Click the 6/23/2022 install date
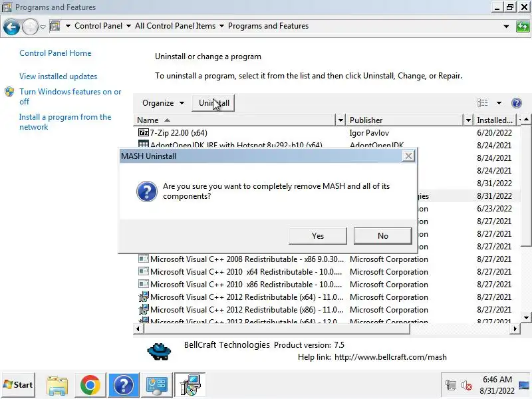Viewport: 532px width, 399px height. (494, 209)
